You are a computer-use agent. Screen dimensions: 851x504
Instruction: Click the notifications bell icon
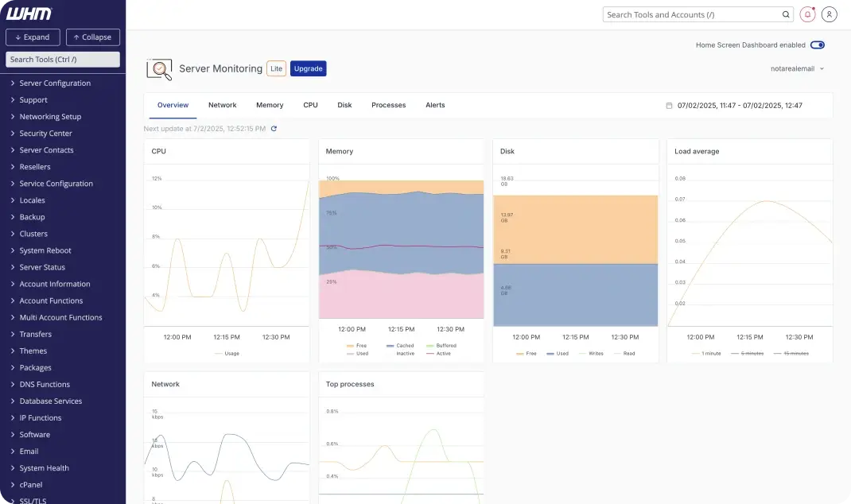(806, 14)
